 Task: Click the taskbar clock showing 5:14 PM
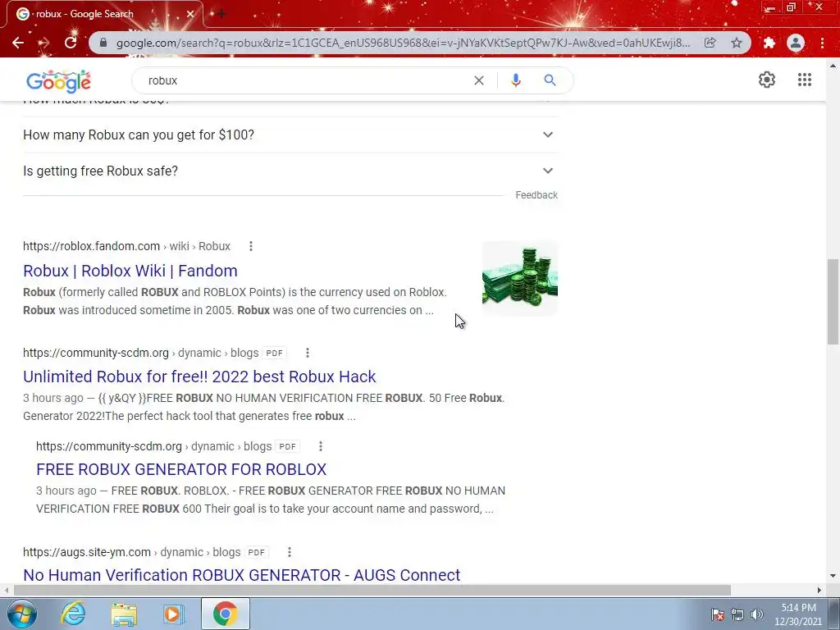pyautogui.click(x=798, y=614)
